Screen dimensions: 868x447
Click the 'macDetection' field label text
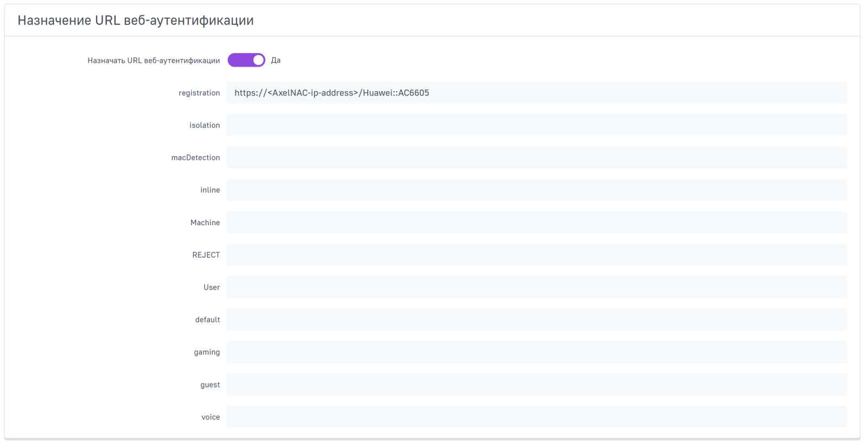tap(195, 158)
